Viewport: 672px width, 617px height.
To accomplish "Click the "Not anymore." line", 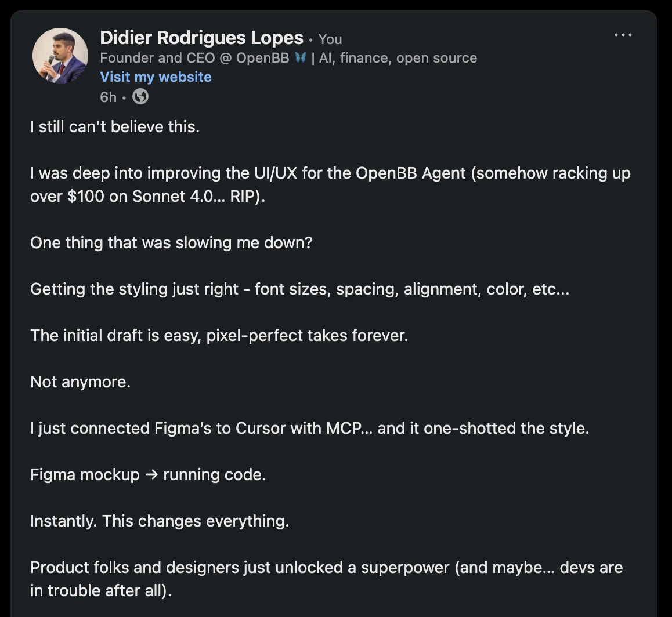I will (x=80, y=382).
